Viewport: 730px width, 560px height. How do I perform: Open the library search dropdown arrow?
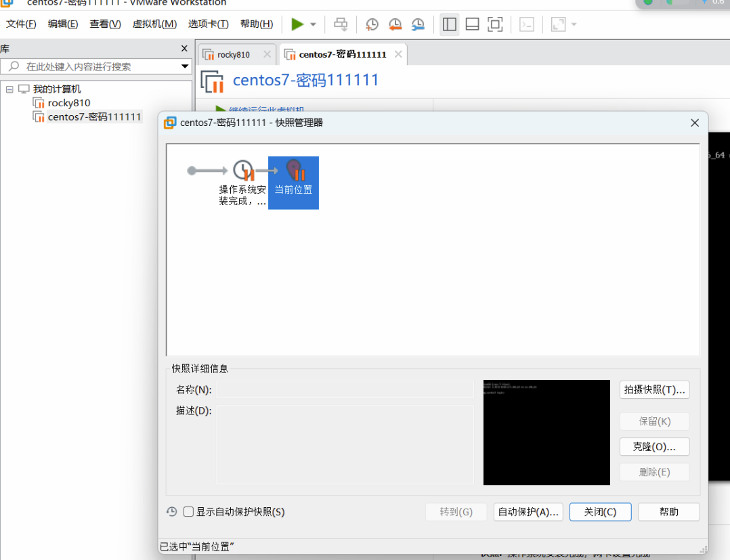click(186, 66)
